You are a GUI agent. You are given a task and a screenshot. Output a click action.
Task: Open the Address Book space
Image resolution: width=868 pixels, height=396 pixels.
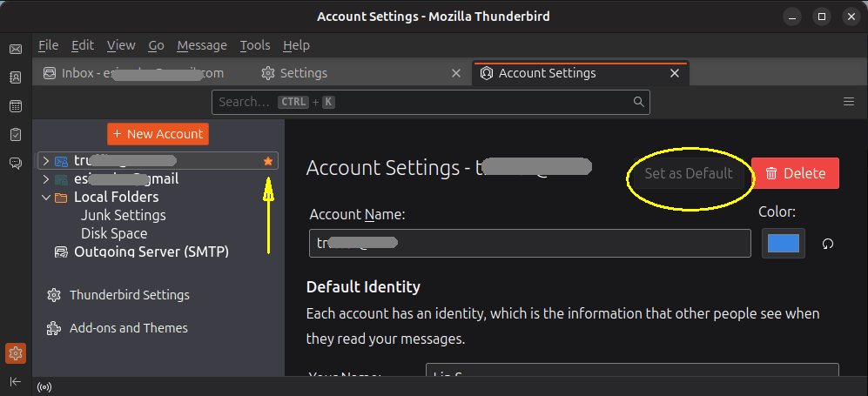[x=16, y=77]
